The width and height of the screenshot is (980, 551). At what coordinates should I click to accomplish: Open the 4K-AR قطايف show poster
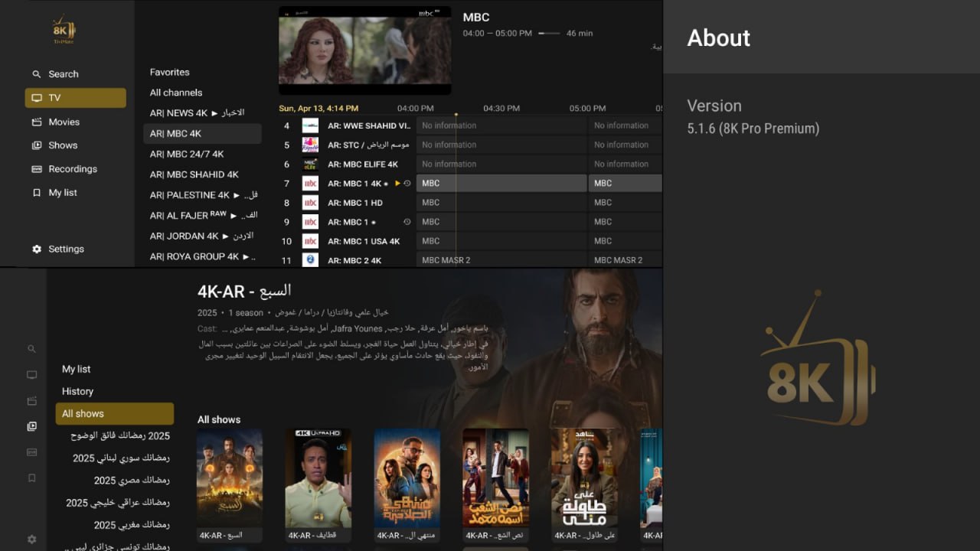(318, 478)
